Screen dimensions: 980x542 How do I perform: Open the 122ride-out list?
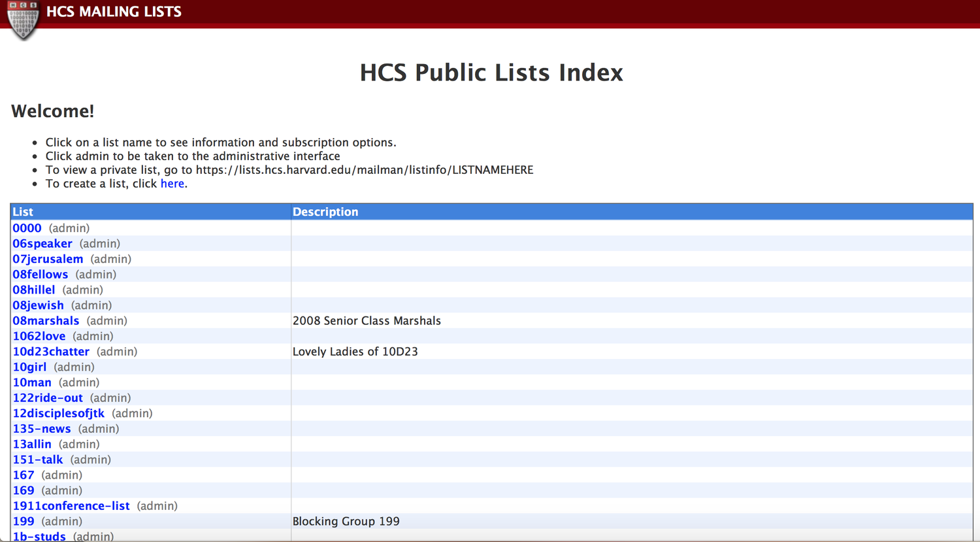point(48,398)
